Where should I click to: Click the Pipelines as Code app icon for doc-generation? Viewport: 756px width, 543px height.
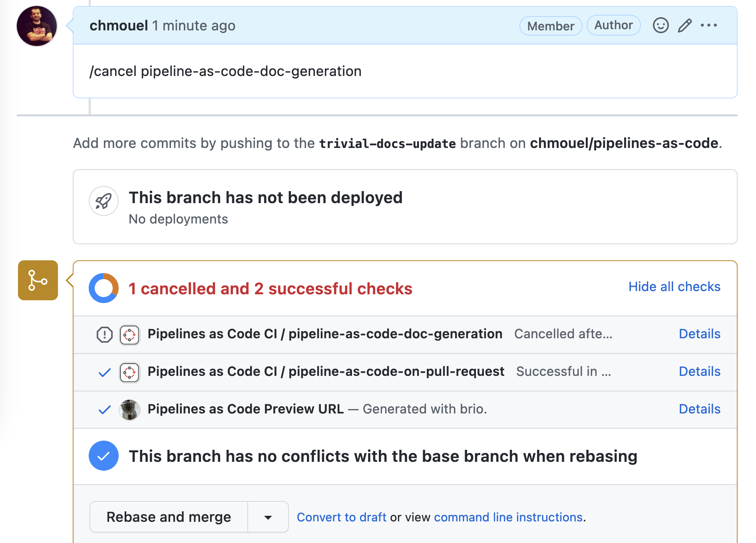(129, 335)
